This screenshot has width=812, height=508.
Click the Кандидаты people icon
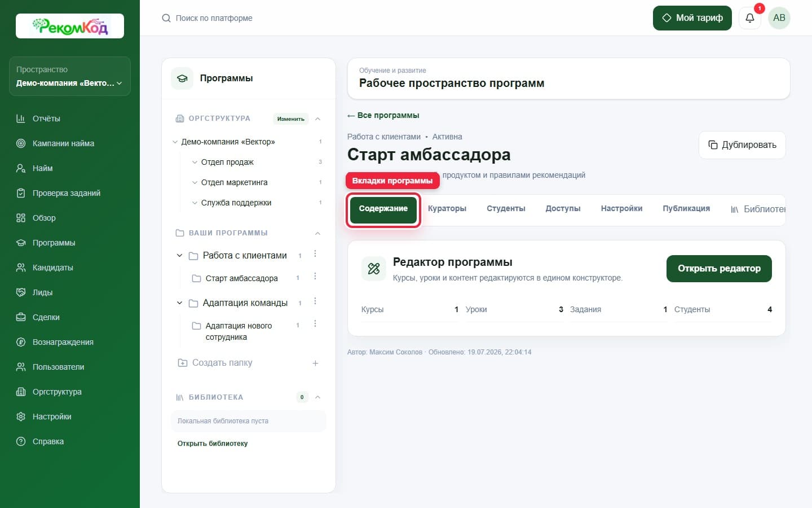(21, 268)
